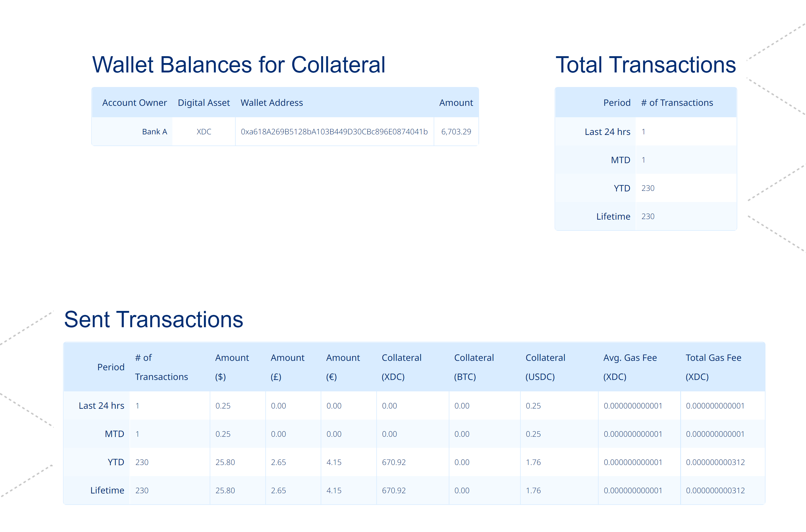Image resolution: width=806 pixels, height=532 pixels.
Task: Click Last 24 hrs Avg. Gas Fee value
Action: click(633, 405)
